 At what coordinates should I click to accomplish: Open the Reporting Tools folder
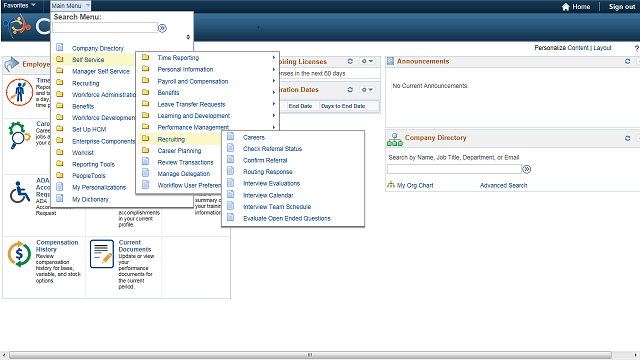[93, 164]
